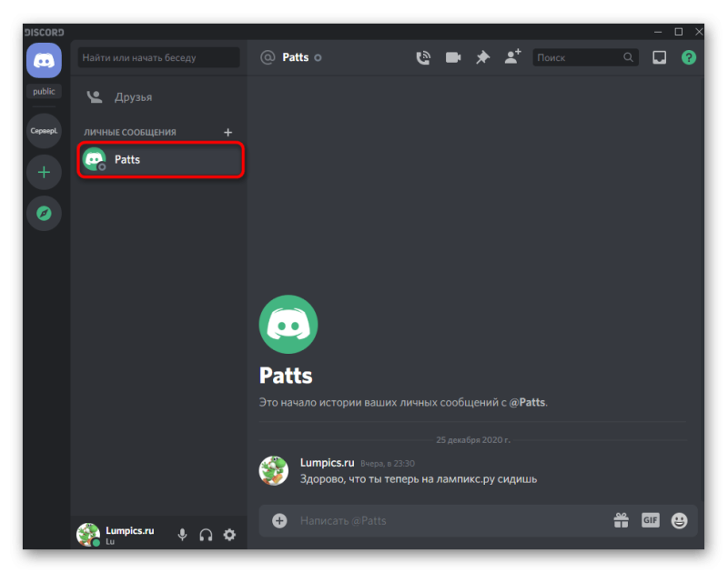Screen dimensions: 728x573
Task: Maximize the Discord window
Action: tap(678, 32)
